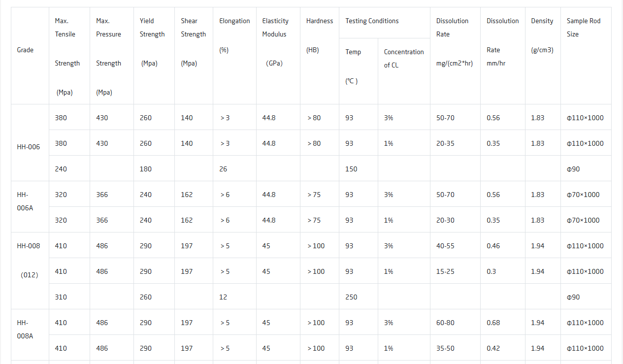Select the Concentration of CL header
This screenshot has height=364, width=623.
[404, 71]
